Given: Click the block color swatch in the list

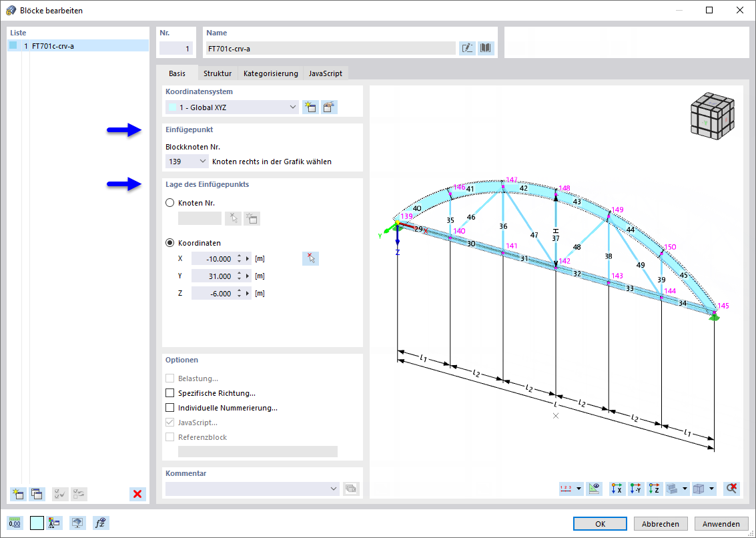Looking at the screenshot, I should click(x=13, y=46).
